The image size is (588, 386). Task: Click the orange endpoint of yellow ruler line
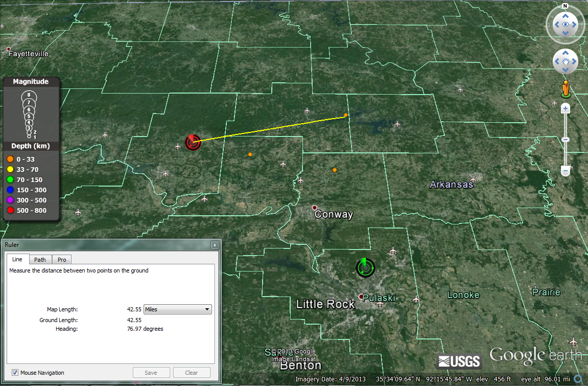(346, 115)
